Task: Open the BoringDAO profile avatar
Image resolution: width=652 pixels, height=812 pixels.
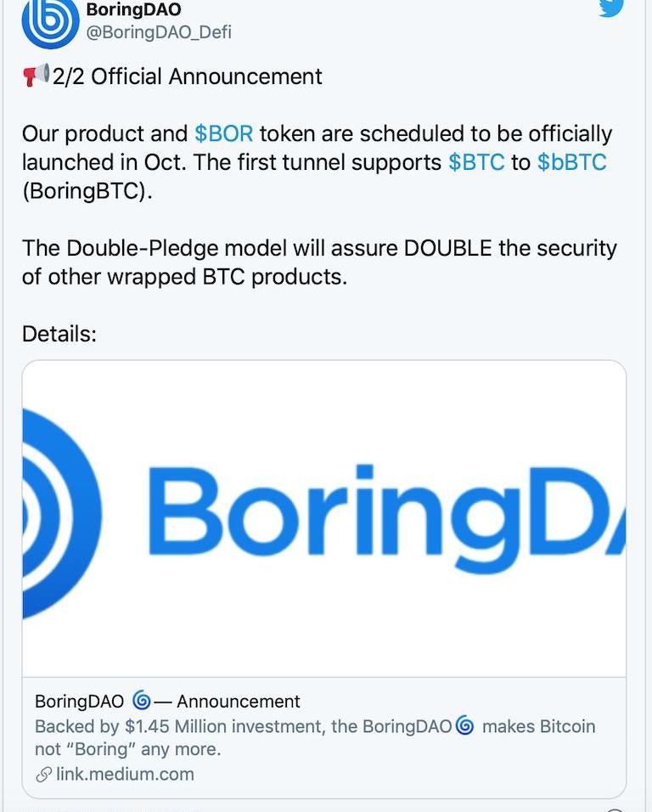Action: tap(50, 22)
